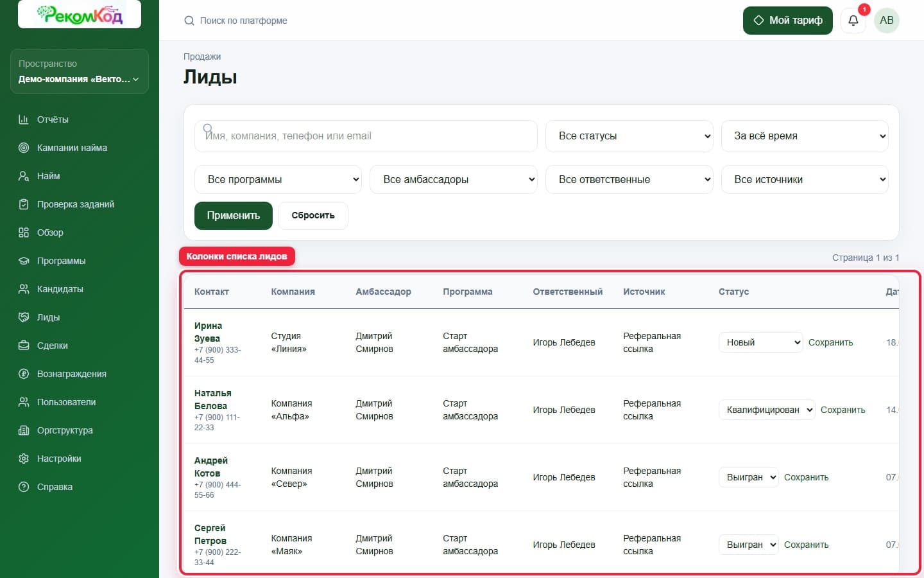Change status dropdown for Ирина Зуева
The height and width of the screenshot is (578, 924).
[x=760, y=342]
